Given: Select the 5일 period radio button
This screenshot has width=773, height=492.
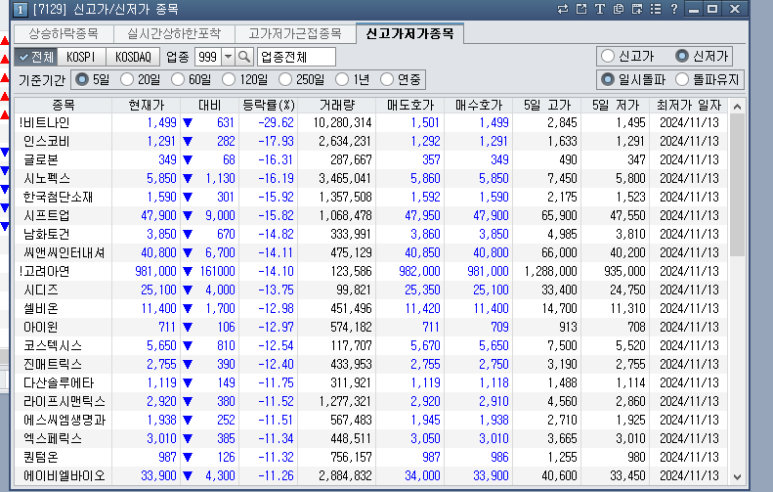Looking at the screenshot, I should (82, 79).
